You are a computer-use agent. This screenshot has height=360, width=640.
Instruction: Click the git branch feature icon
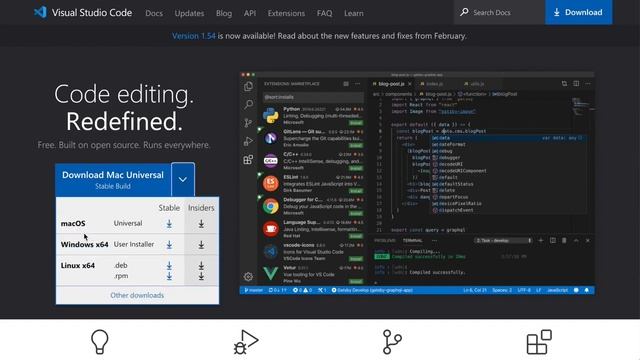[x=392, y=342]
